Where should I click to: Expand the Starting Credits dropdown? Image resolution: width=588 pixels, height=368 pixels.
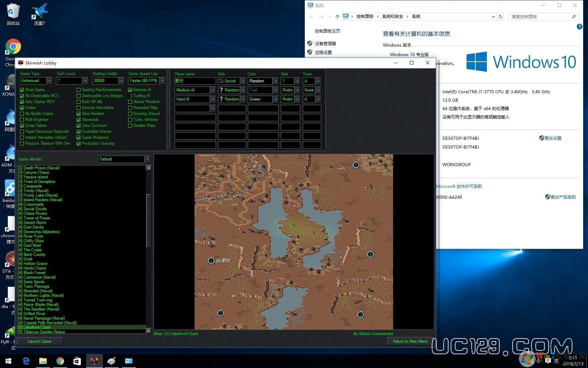[121, 81]
